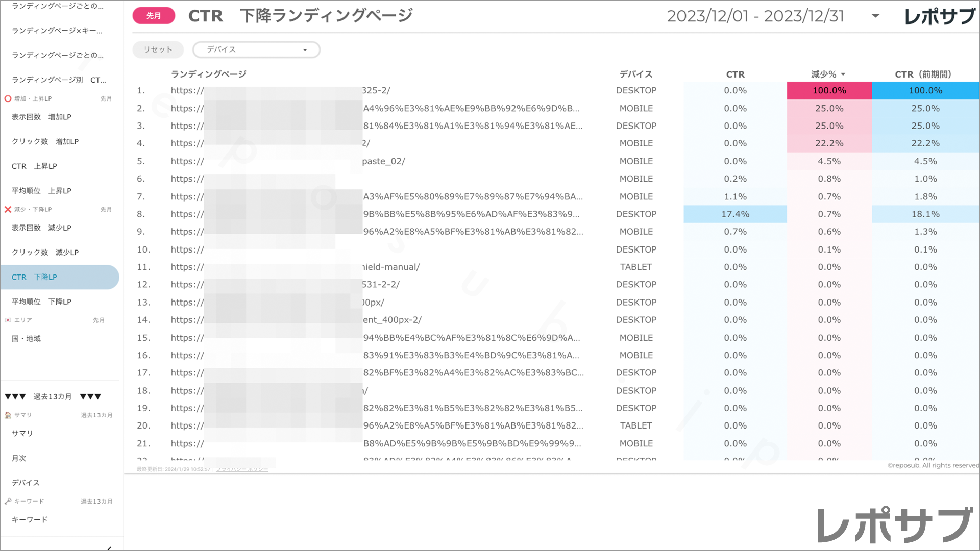Open the 月次 report in the sidebar
The width and height of the screenshot is (980, 551).
click(18, 458)
